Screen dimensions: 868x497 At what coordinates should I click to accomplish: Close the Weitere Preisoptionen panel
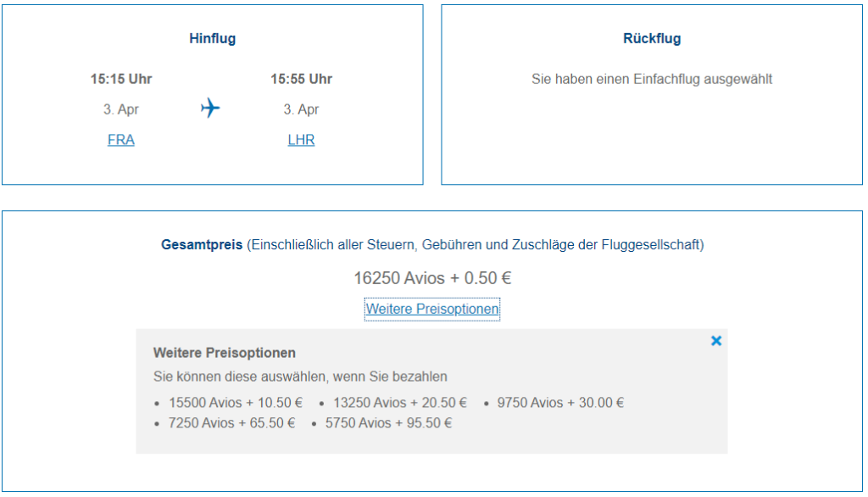point(716,341)
